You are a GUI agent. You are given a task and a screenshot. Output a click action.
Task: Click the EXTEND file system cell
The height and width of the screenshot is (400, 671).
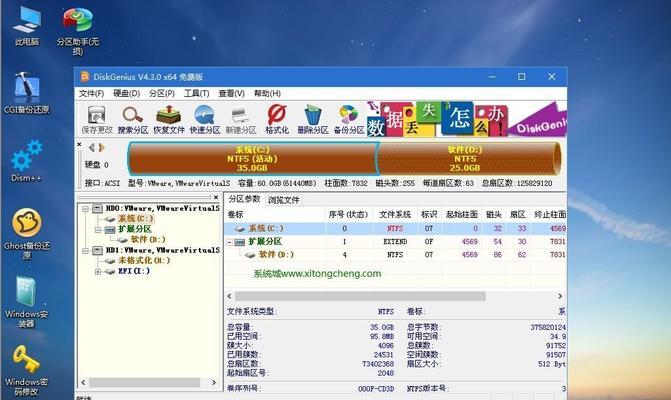(x=395, y=242)
